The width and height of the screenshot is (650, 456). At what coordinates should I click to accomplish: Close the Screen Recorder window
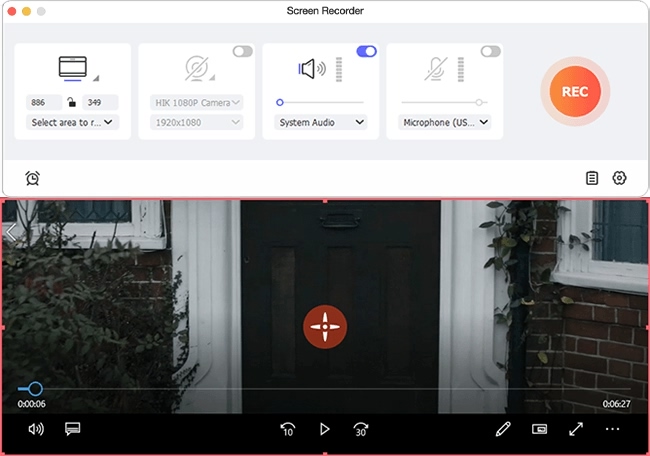point(12,12)
